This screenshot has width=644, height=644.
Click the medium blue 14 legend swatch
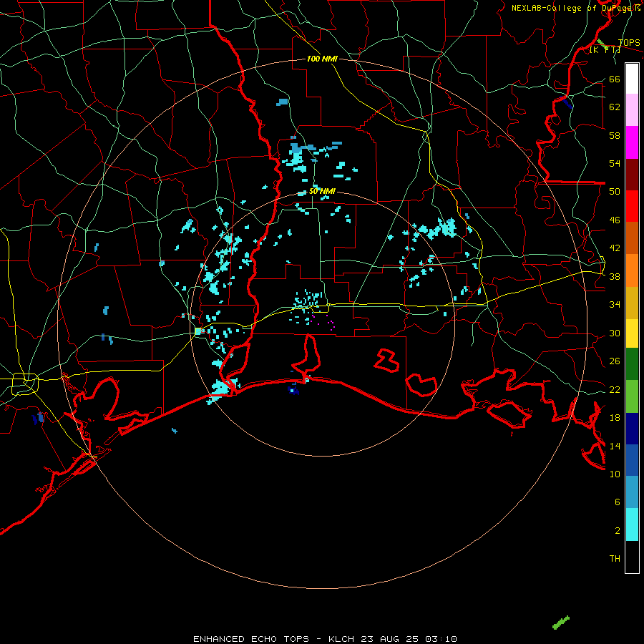coord(632,460)
